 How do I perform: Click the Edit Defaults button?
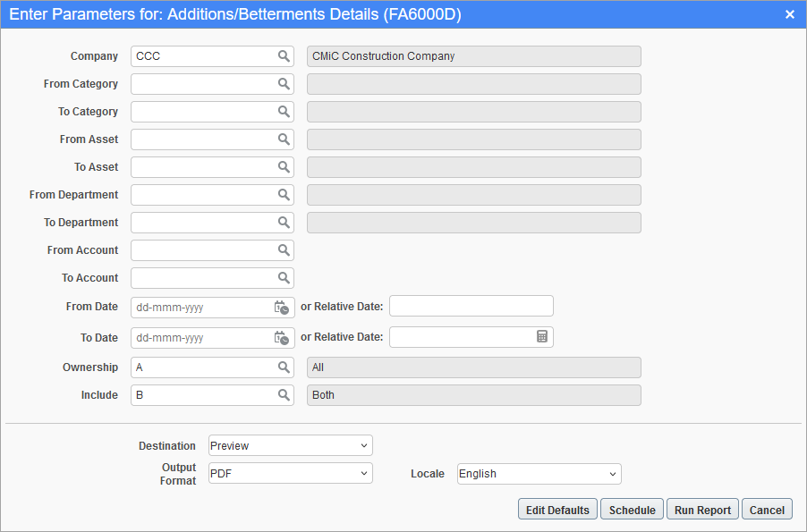(x=556, y=509)
